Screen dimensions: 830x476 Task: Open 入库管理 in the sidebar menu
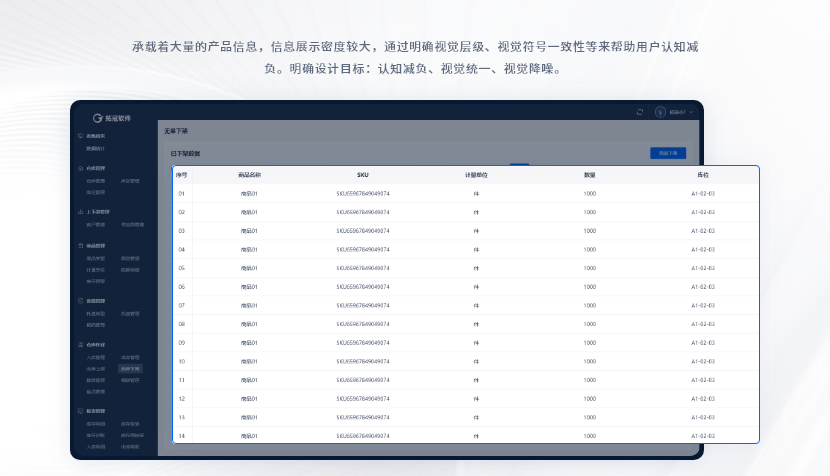click(96, 357)
